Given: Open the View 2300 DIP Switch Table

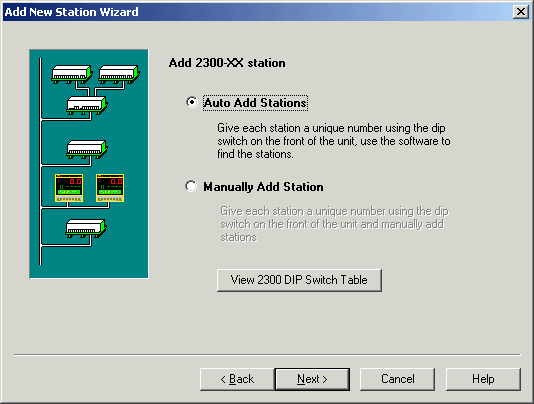Looking at the screenshot, I should pyautogui.click(x=299, y=280).
